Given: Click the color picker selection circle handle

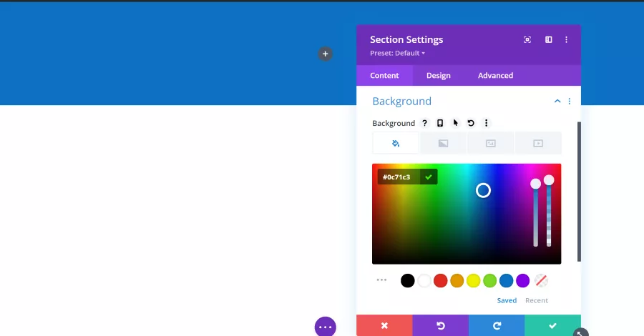Looking at the screenshot, I should [x=483, y=190].
